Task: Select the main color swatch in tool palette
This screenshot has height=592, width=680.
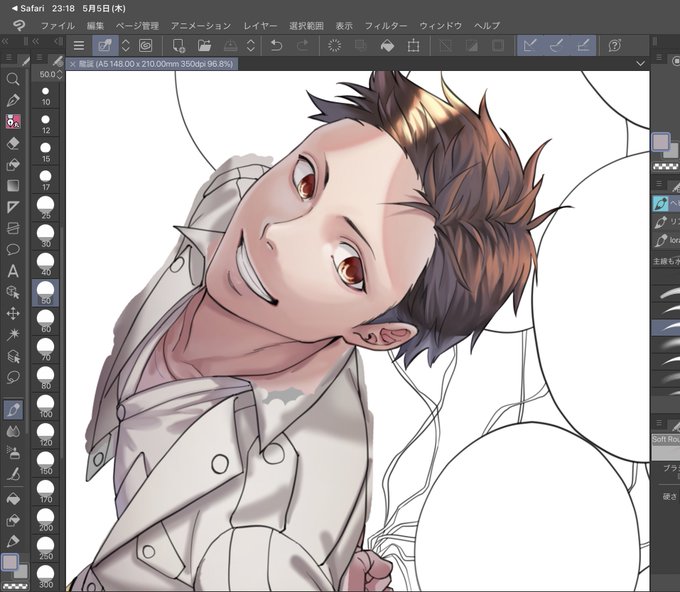Action: pos(10,563)
